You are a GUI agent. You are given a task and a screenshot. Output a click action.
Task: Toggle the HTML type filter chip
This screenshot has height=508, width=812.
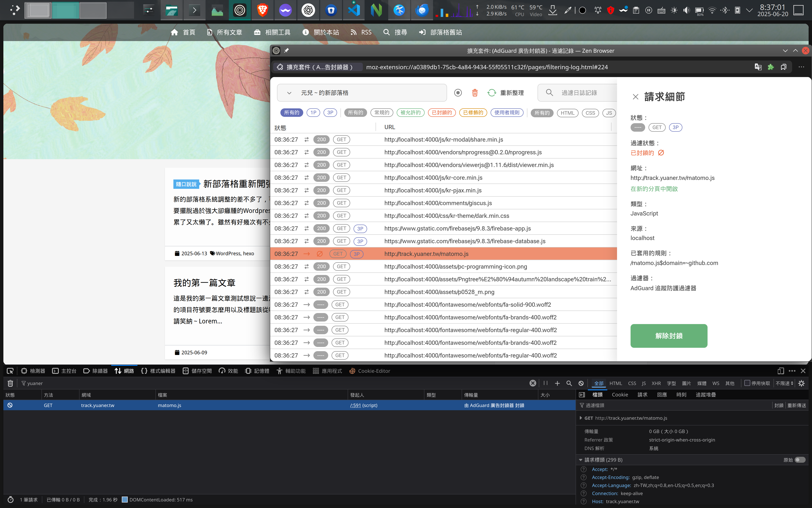coord(567,113)
